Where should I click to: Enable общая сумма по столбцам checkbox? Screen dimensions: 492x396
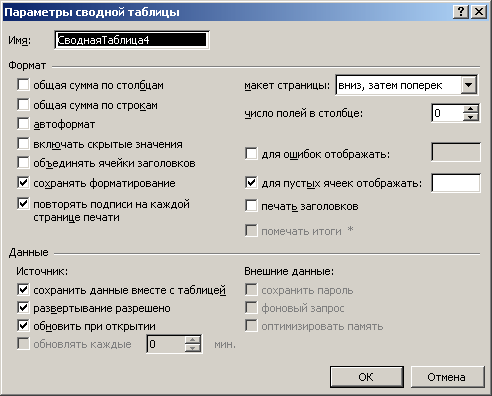coord(23,85)
